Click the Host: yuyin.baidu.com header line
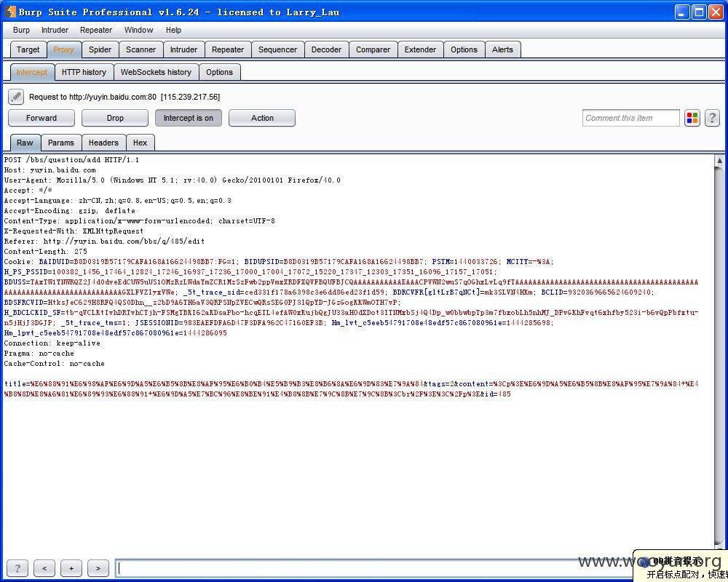 tap(50, 170)
